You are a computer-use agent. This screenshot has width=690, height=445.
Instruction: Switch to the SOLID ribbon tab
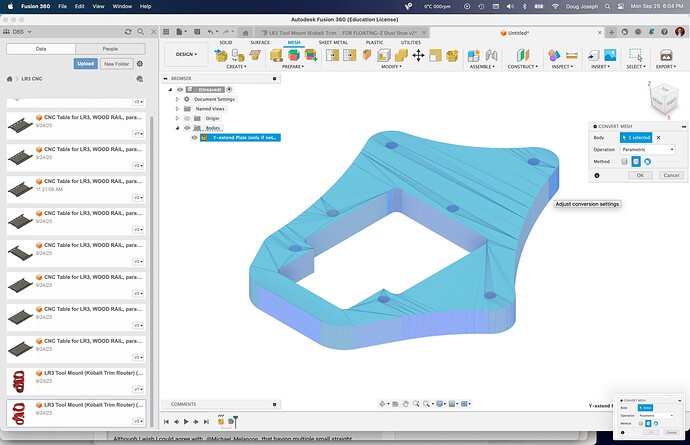(226, 42)
